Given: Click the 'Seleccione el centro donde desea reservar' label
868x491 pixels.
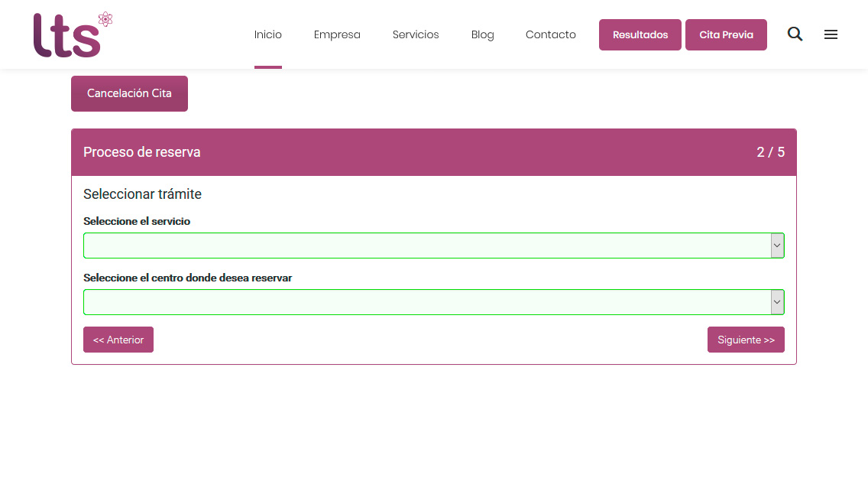Looking at the screenshot, I should tap(188, 278).
